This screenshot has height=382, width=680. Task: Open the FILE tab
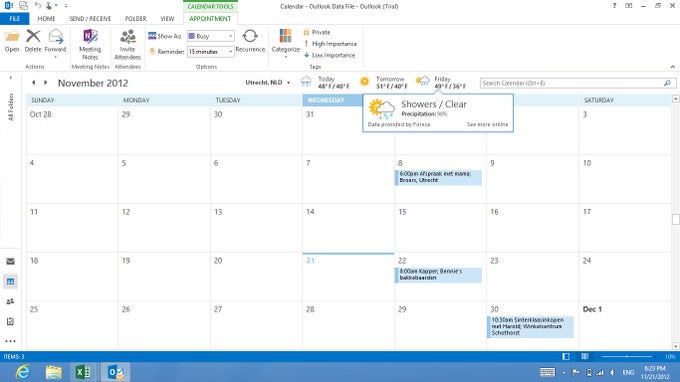click(15, 19)
